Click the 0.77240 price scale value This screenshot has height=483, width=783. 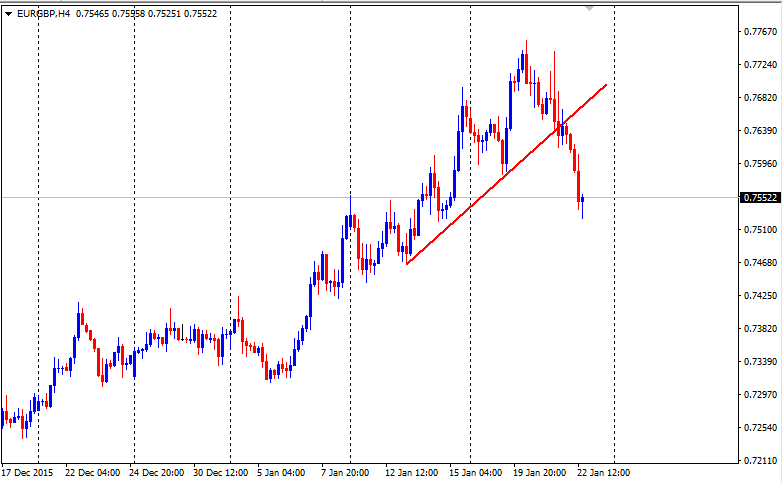click(x=761, y=65)
